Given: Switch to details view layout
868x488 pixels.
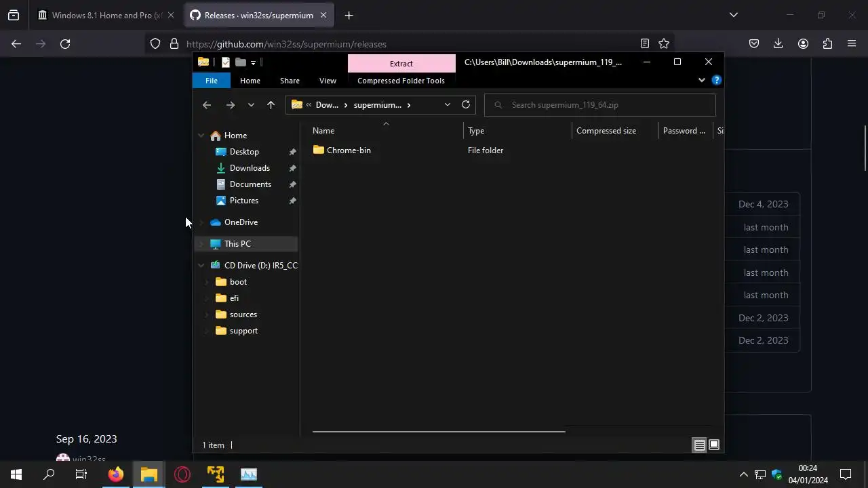Looking at the screenshot, I should coord(699,445).
